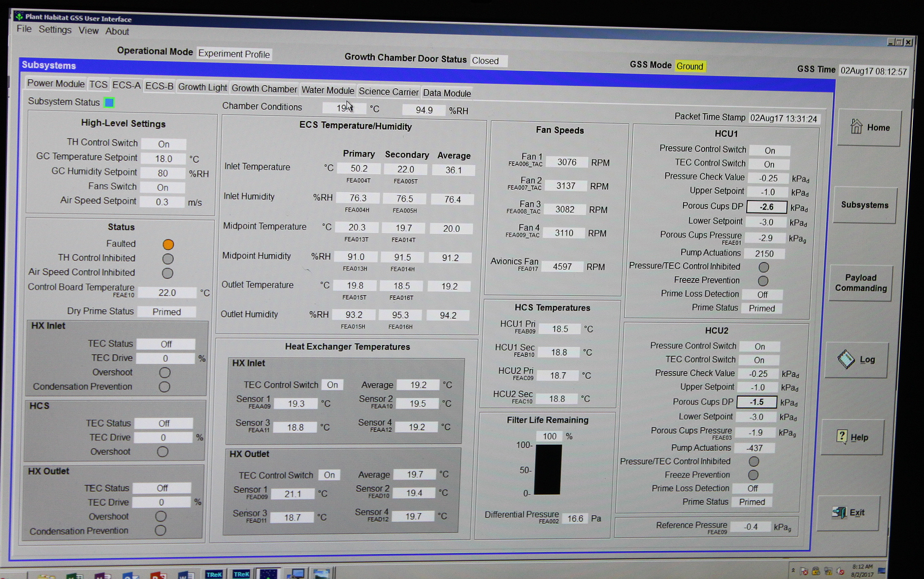Open second TReK taskbar icon
Viewport: 924px width, 579px height.
(x=241, y=574)
